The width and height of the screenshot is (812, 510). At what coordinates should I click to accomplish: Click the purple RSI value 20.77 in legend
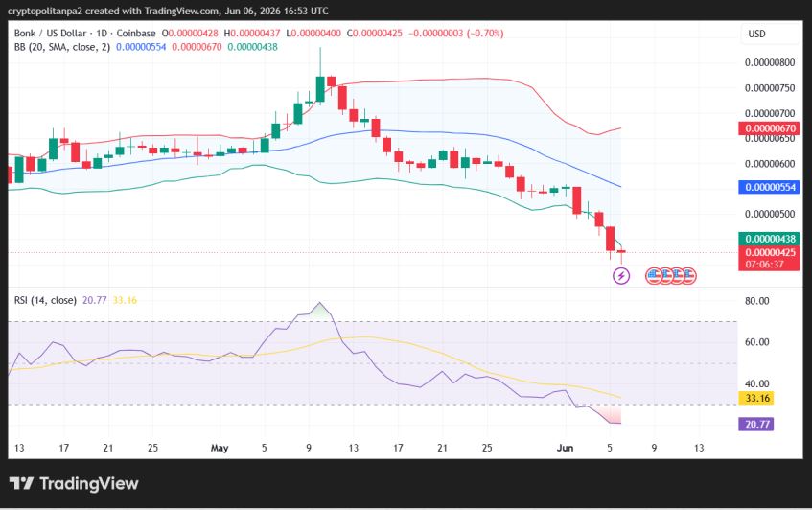pos(94,300)
